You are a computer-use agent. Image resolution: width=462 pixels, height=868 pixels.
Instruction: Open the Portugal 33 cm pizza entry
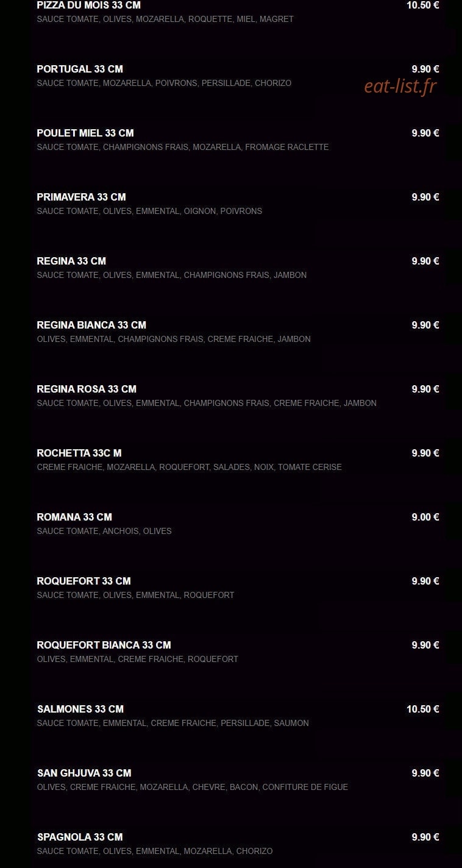click(x=80, y=69)
